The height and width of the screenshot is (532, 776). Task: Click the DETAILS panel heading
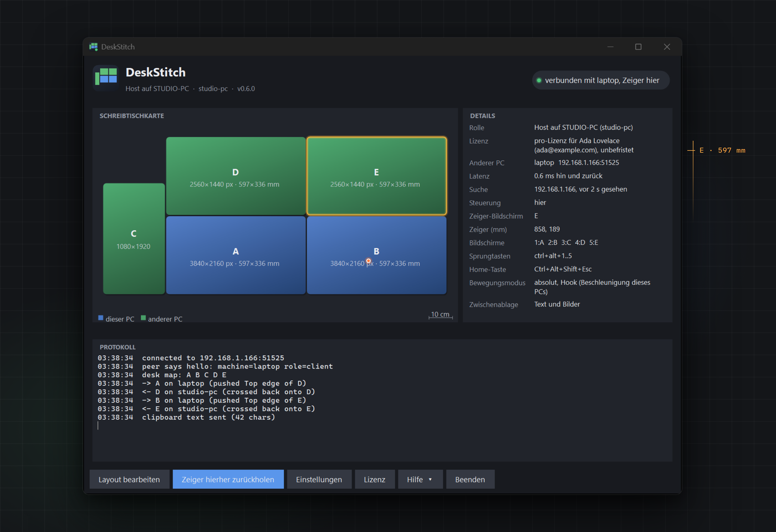click(483, 116)
